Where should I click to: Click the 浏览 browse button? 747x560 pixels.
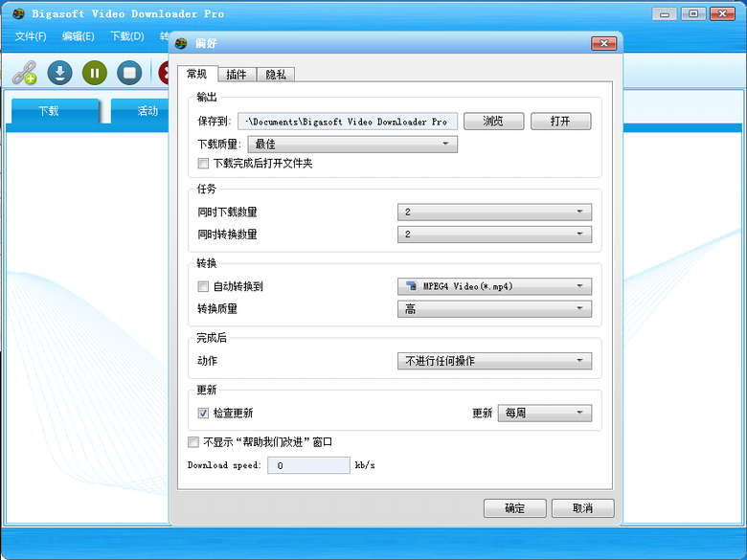pyautogui.click(x=493, y=122)
